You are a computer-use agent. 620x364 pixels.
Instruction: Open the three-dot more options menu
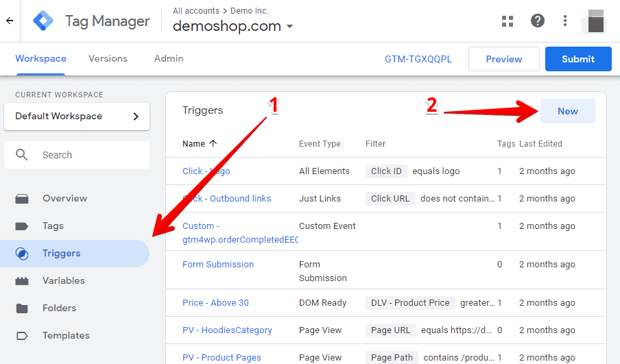565,21
